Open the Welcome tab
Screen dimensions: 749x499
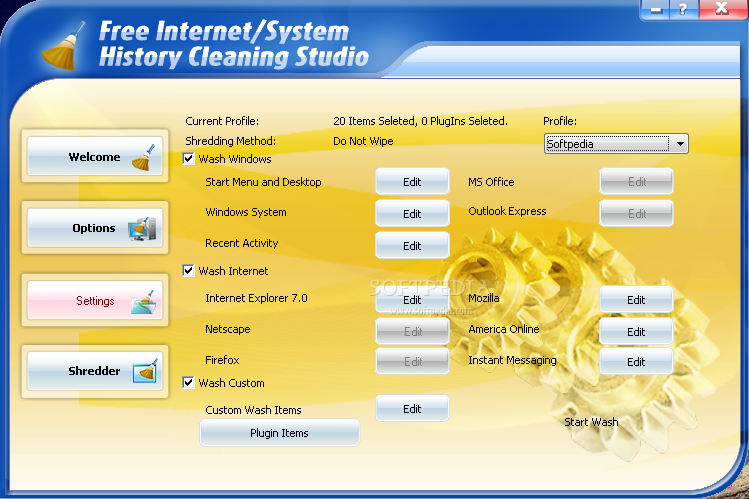pos(95,156)
